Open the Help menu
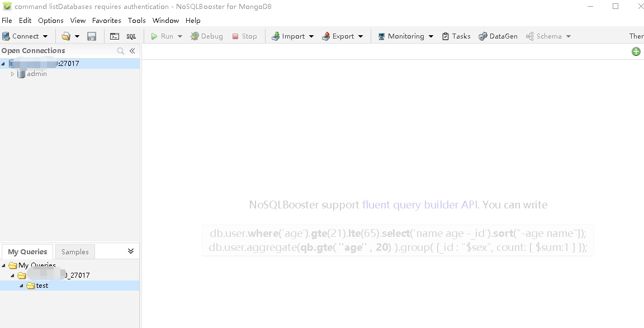644x328 pixels. [x=193, y=21]
